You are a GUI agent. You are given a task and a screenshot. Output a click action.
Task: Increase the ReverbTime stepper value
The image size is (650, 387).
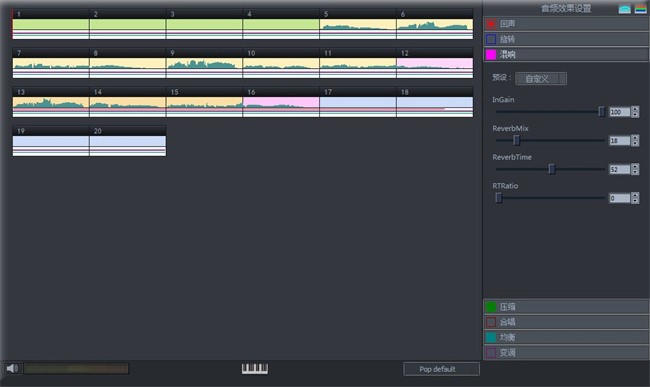[x=635, y=167]
